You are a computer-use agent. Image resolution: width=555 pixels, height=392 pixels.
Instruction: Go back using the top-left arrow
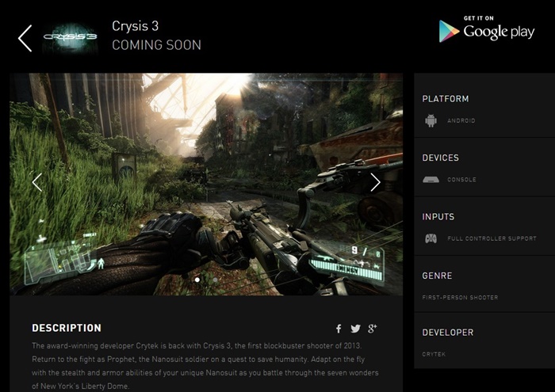pos(25,38)
